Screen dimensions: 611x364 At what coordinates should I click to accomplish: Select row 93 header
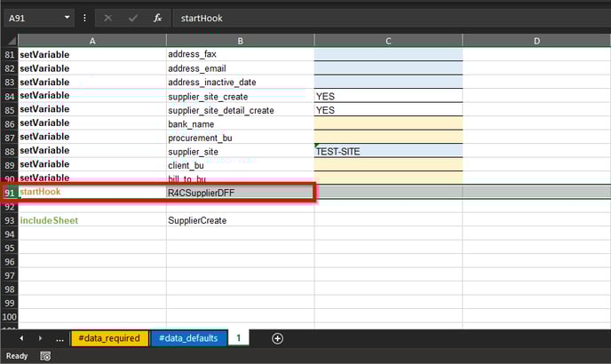[10, 220]
